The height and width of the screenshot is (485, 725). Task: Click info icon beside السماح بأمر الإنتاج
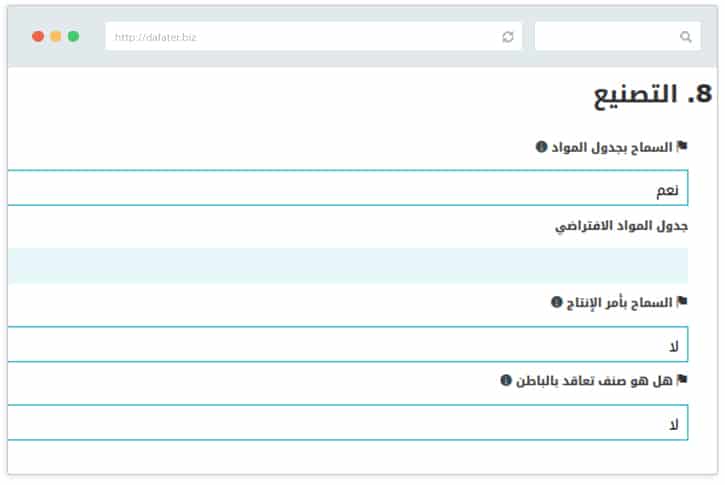tap(556, 302)
